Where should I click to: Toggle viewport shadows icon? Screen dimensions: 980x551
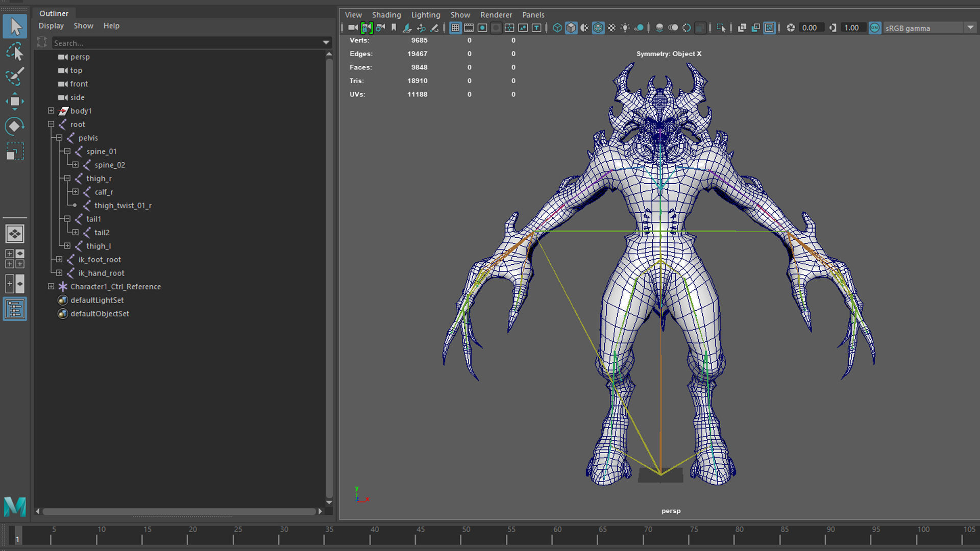click(x=639, y=28)
